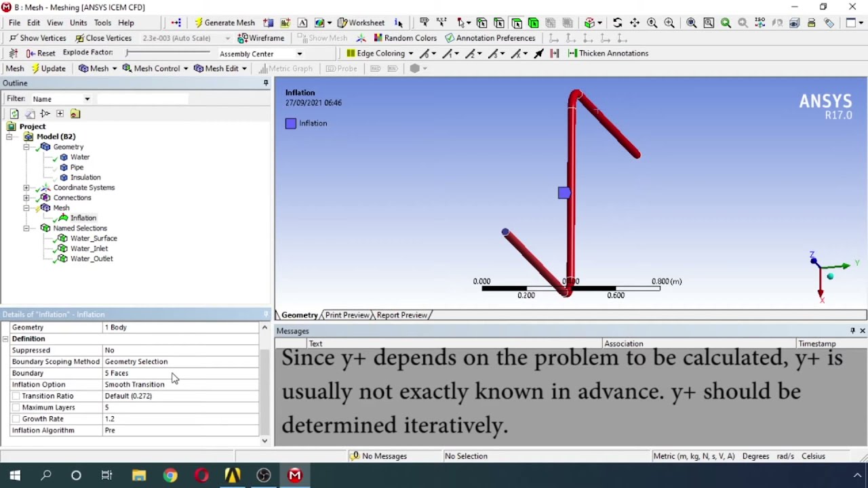The height and width of the screenshot is (488, 868).
Task: Select the Face selection filter icon
Action: tap(517, 22)
